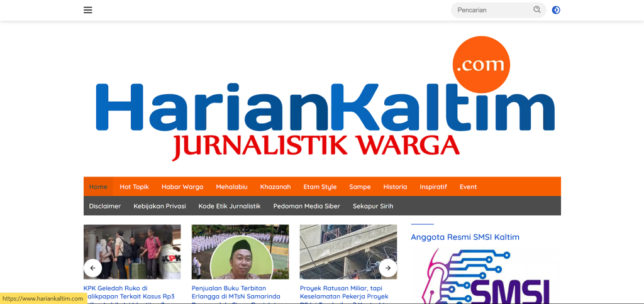Open Sekapur Sirih page
Image resolution: width=644 pixels, height=304 pixels.
pos(373,206)
